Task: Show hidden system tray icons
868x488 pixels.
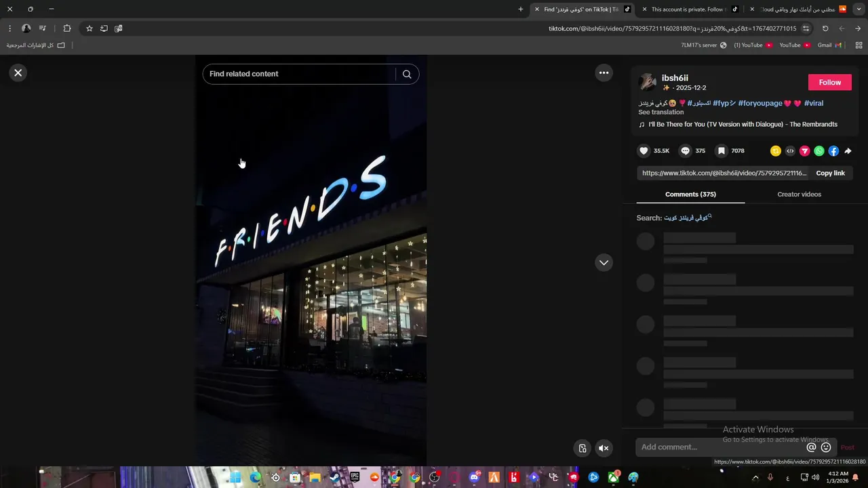Action: (755, 478)
